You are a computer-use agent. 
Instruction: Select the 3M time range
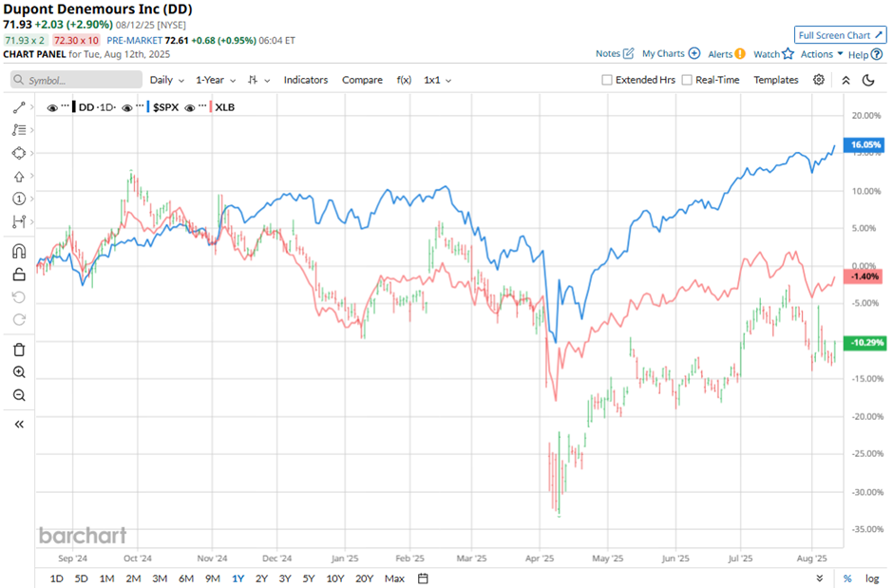[160, 579]
